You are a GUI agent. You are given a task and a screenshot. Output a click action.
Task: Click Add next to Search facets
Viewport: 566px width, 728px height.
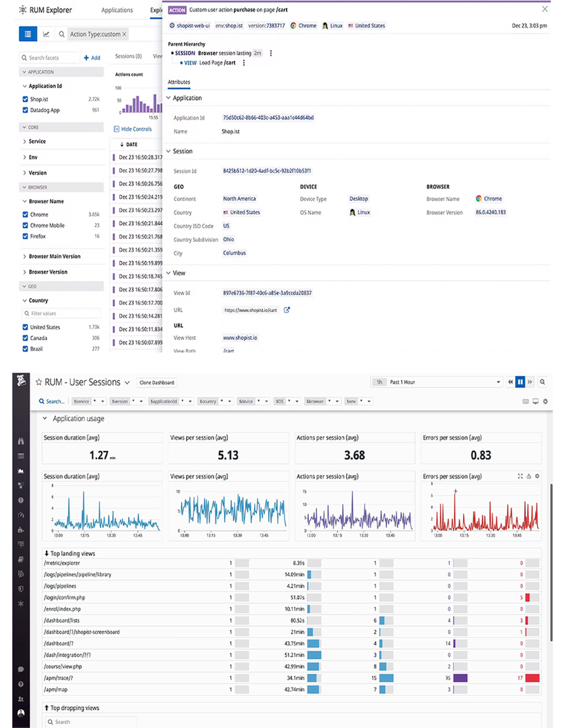point(92,58)
